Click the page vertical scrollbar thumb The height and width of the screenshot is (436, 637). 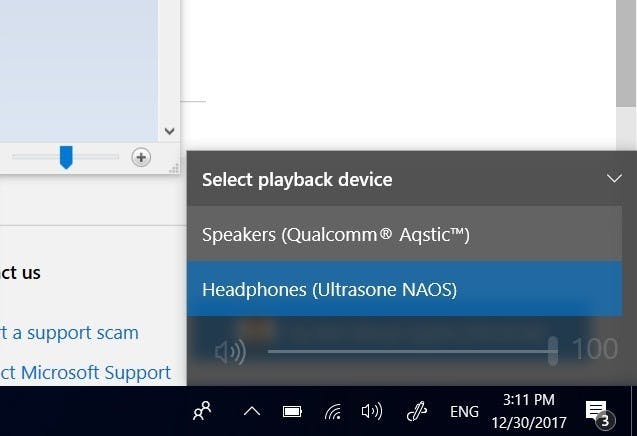(626, 53)
